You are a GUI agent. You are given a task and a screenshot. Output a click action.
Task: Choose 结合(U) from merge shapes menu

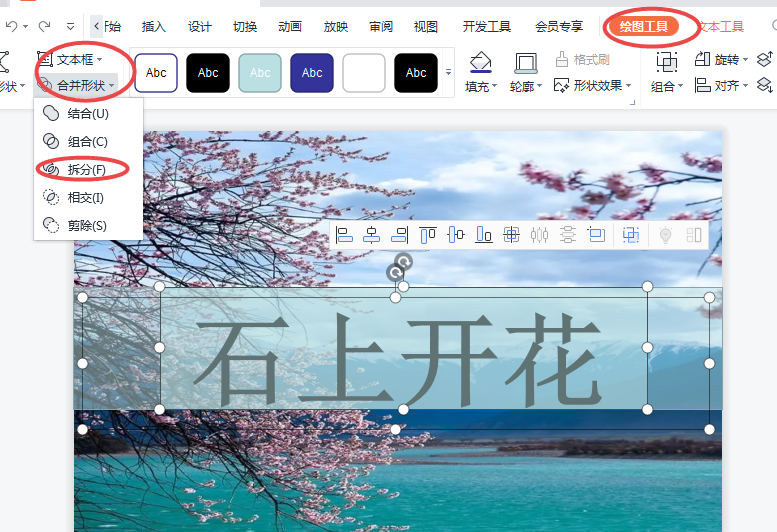[88, 113]
